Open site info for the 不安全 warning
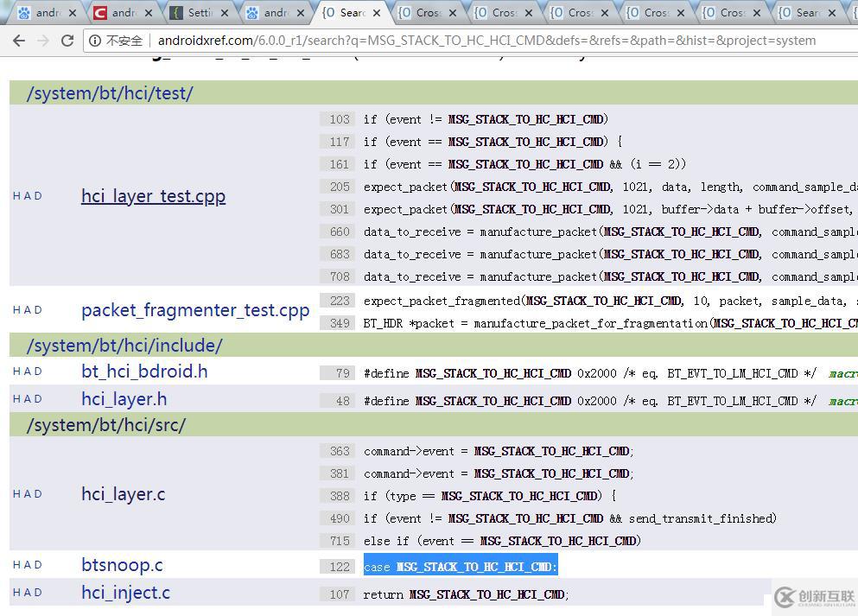The image size is (858, 616). click(116, 41)
